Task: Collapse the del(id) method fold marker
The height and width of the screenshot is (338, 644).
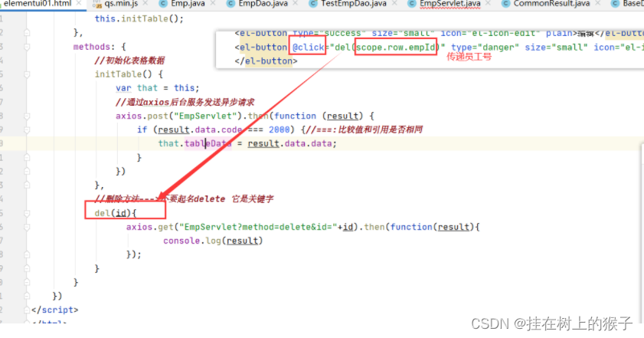Action: click(x=27, y=213)
